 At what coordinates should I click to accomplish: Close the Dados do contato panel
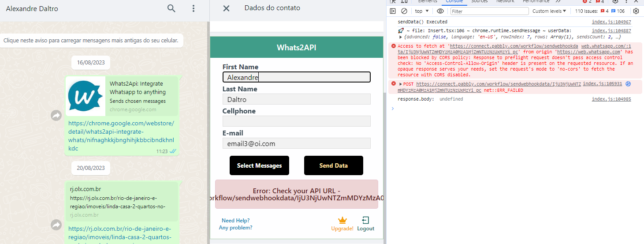tap(226, 8)
